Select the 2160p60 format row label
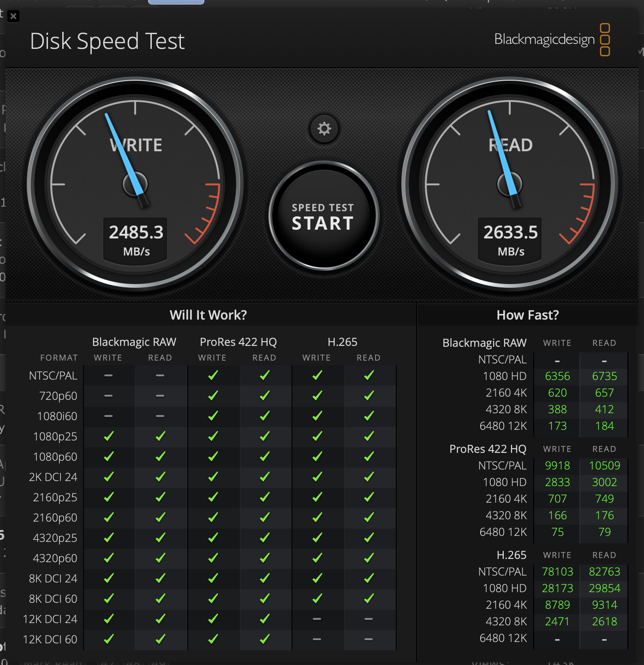The height and width of the screenshot is (665, 644). pyautogui.click(x=55, y=518)
